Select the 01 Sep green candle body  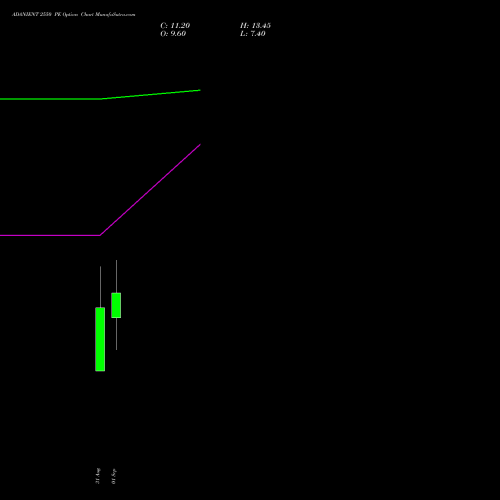(116, 305)
